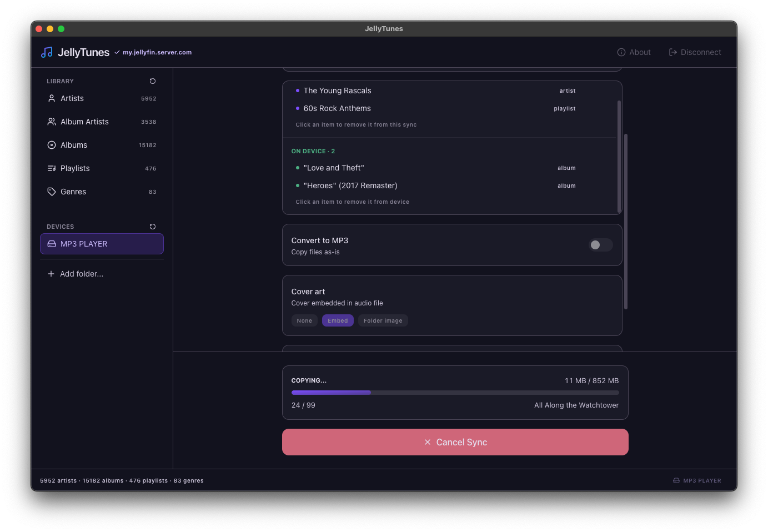
Task: Remove The Young Rascals from this sync
Action: (x=435, y=91)
